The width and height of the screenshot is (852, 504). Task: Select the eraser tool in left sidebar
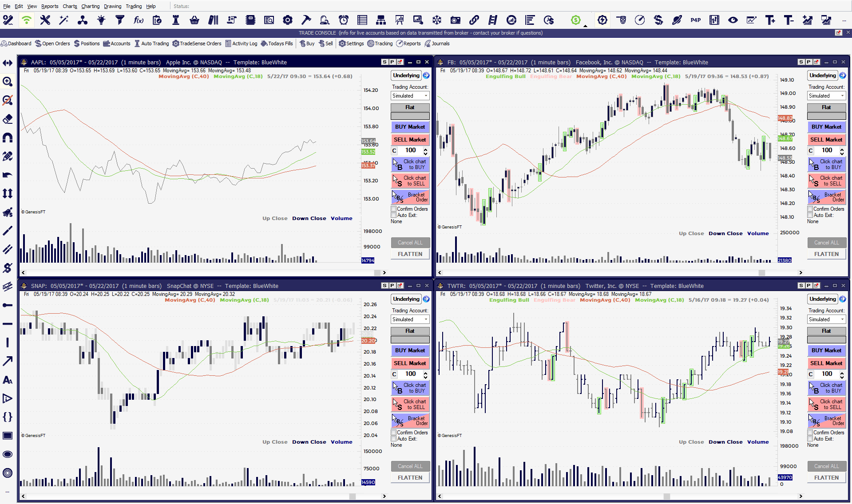(8, 119)
